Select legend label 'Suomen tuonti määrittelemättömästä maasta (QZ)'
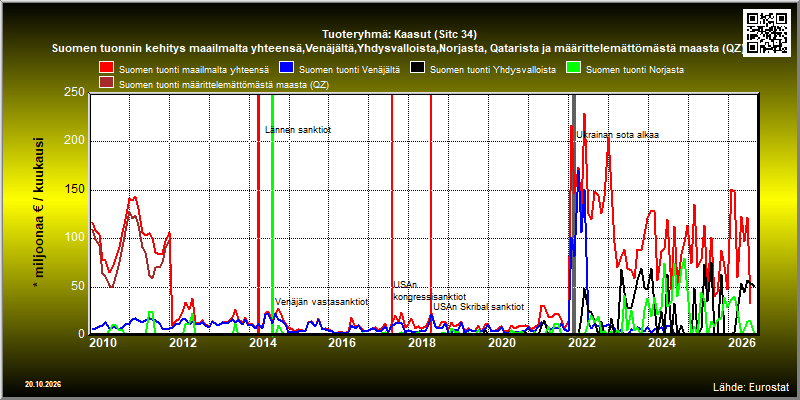 click(224, 85)
